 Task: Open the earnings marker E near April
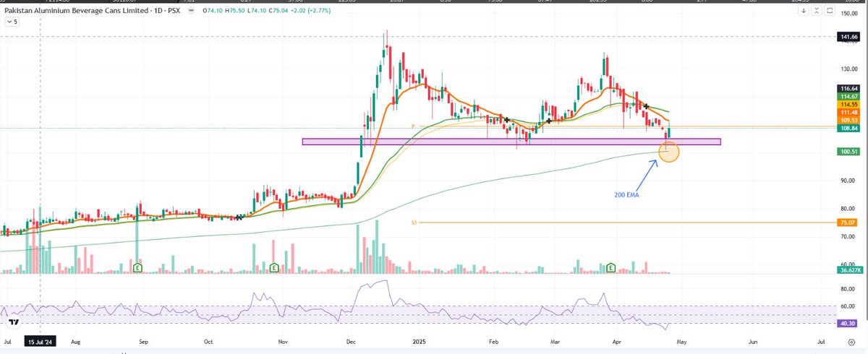click(611, 267)
